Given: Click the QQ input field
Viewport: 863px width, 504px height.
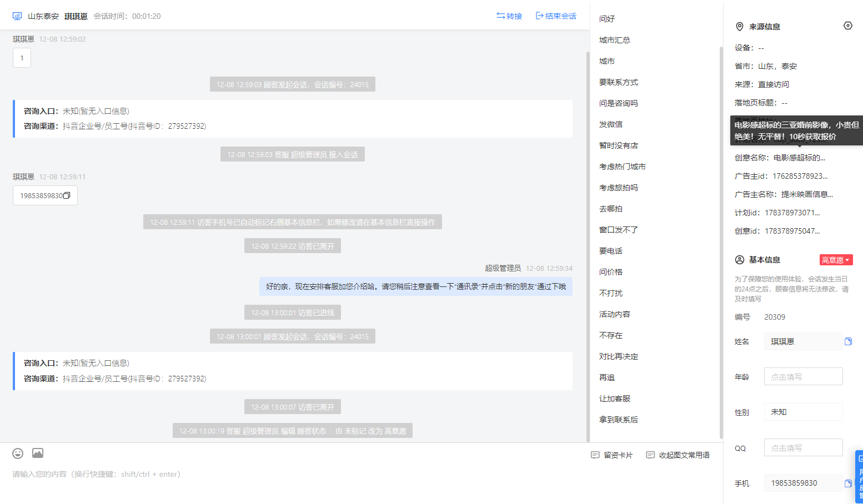Looking at the screenshot, I should tap(803, 447).
